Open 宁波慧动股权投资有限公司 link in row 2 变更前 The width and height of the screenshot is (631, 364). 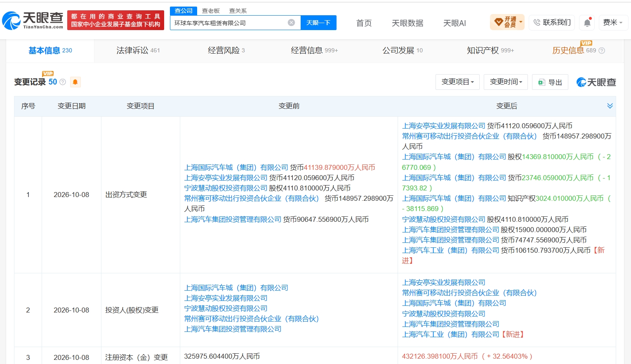pos(226,308)
